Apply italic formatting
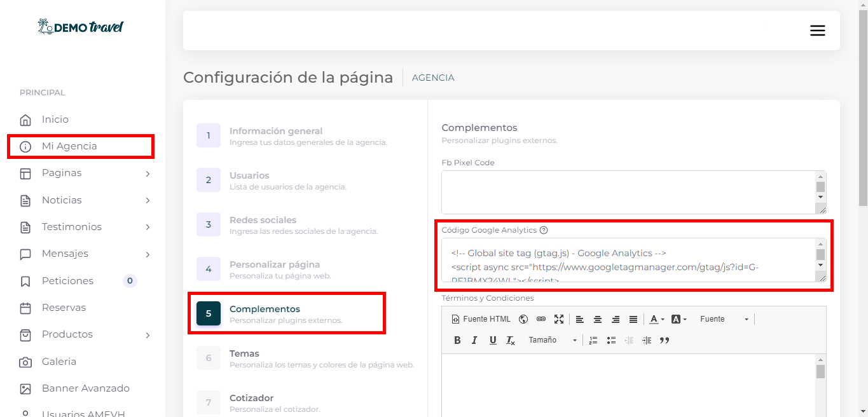Screen dimensions: 868x417 point(474,340)
